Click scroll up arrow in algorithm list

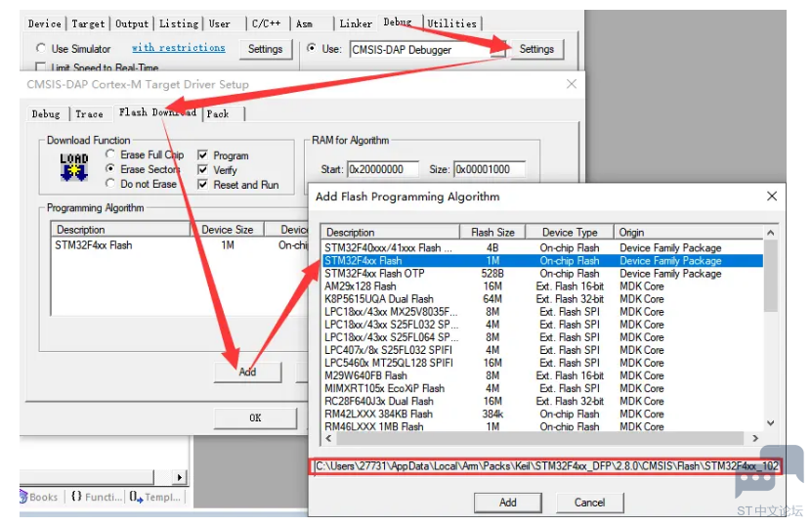[x=771, y=233]
